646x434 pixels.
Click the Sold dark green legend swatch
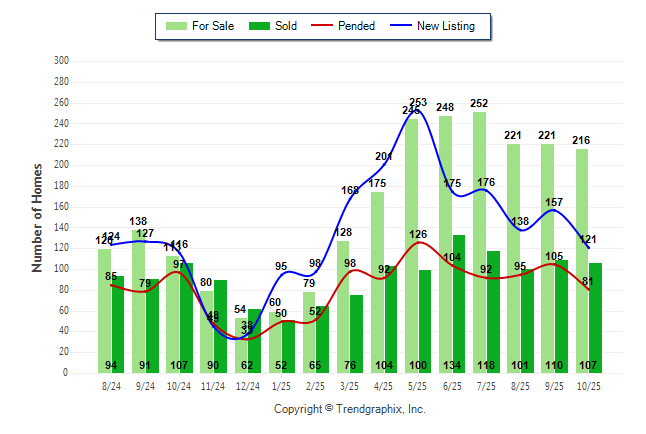click(255, 26)
